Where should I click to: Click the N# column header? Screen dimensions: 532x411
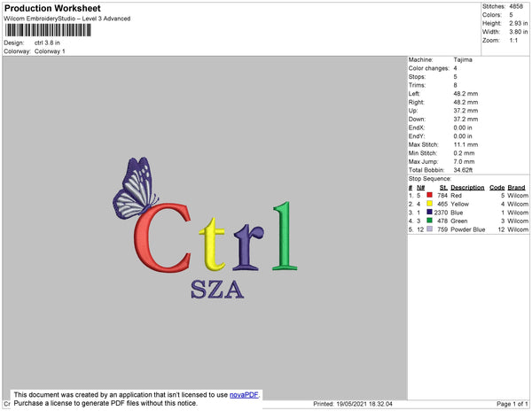tap(420, 188)
